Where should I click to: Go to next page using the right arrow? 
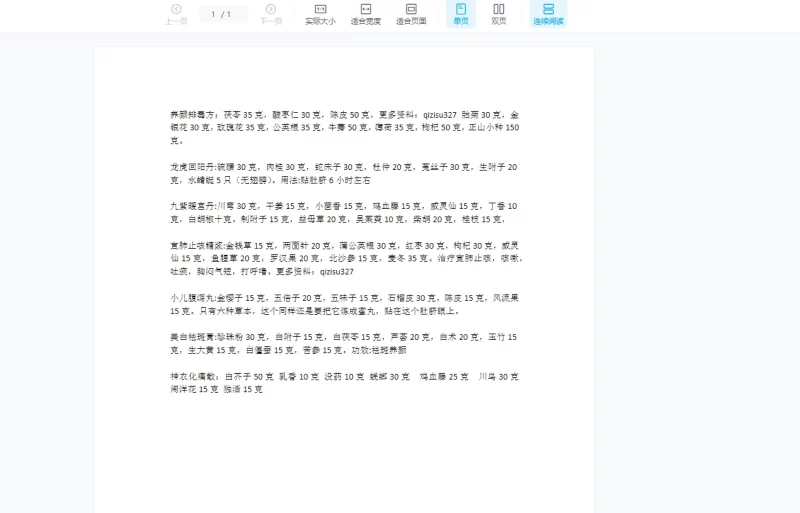point(271,9)
